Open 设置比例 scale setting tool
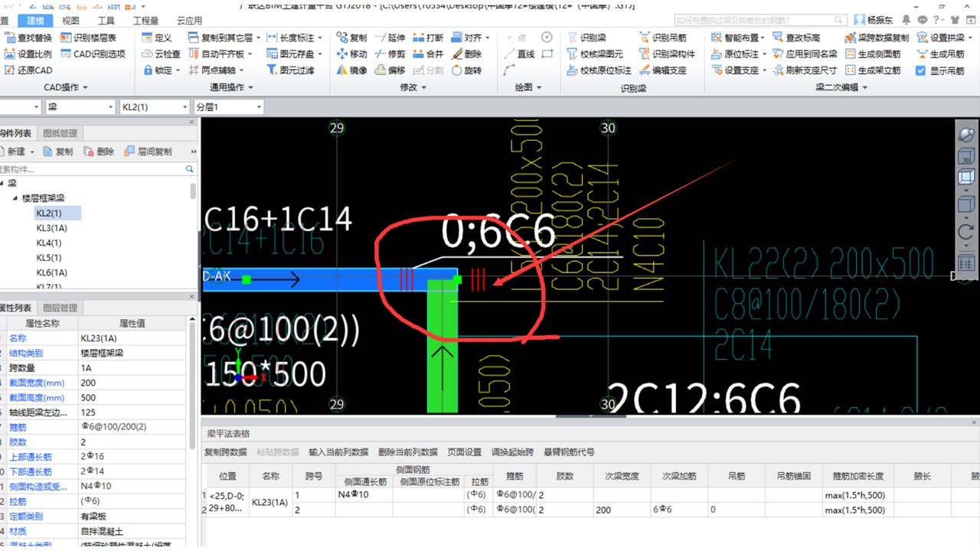This screenshot has height=551, width=980. [28, 54]
